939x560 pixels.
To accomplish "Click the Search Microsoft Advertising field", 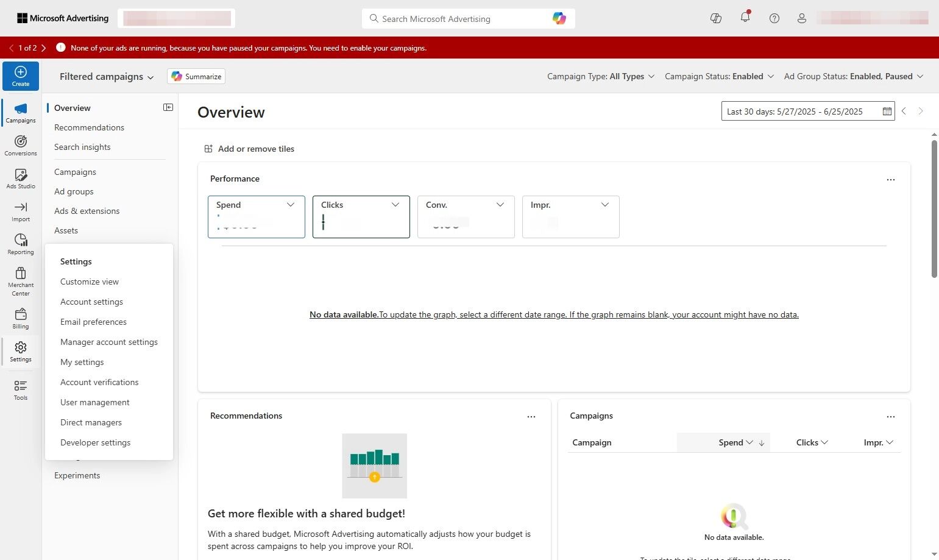I will (468, 19).
